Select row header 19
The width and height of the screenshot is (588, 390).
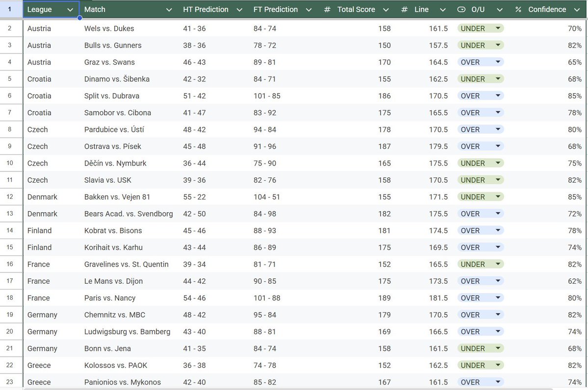coord(11,315)
